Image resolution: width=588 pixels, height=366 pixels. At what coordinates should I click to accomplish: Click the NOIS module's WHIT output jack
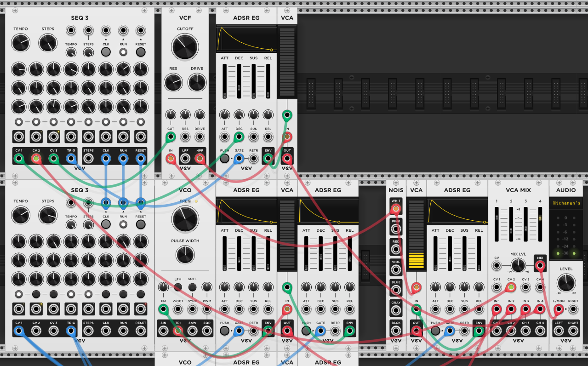click(x=396, y=209)
